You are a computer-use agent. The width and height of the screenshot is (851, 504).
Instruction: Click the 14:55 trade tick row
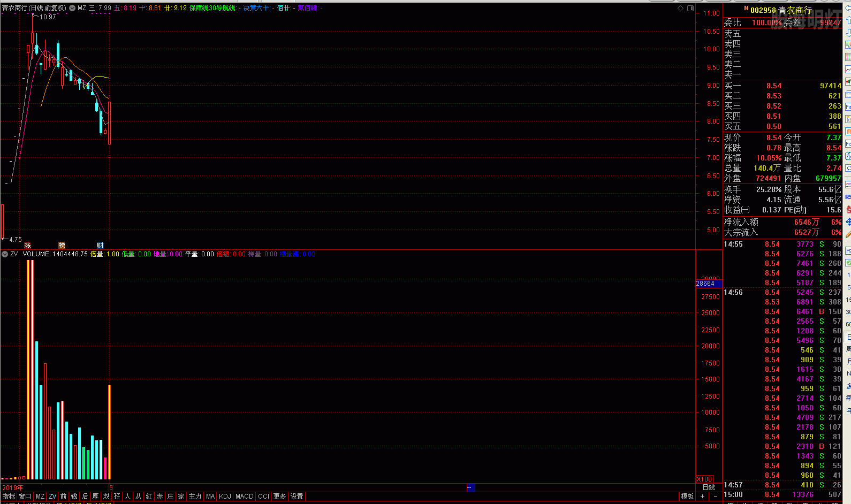pyautogui.click(x=782, y=244)
